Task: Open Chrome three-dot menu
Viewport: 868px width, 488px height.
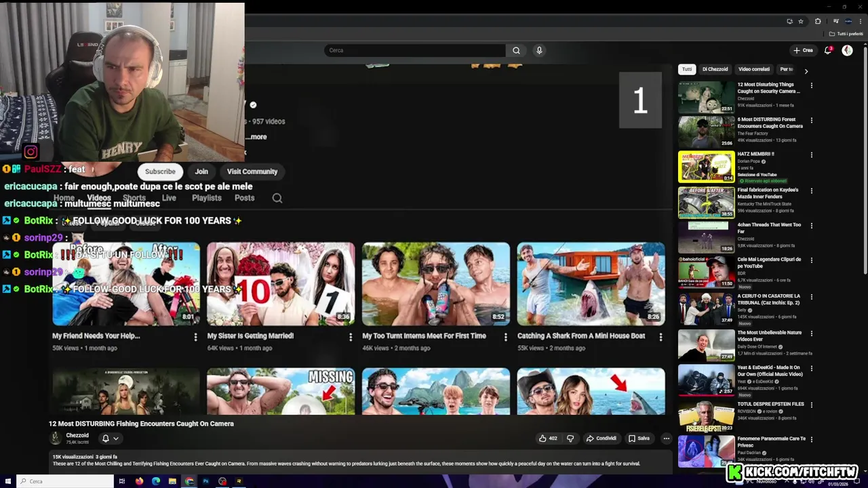Action: coord(861,22)
